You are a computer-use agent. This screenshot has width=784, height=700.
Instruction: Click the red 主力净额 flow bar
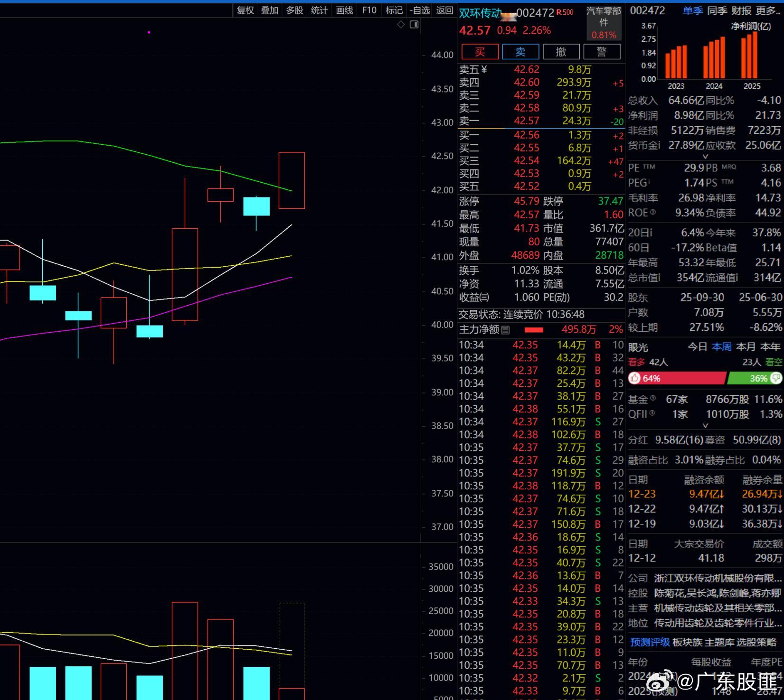coord(534,330)
